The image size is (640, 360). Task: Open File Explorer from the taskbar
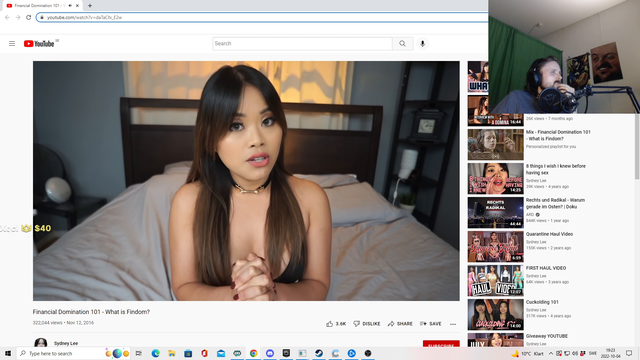pyautogui.click(x=172, y=353)
